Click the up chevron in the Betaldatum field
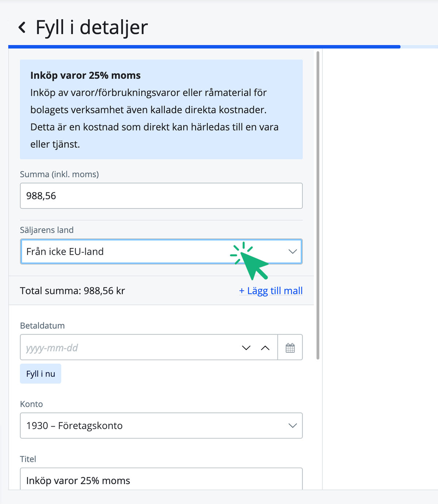The width and height of the screenshot is (438, 504). pyautogui.click(x=265, y=347)
